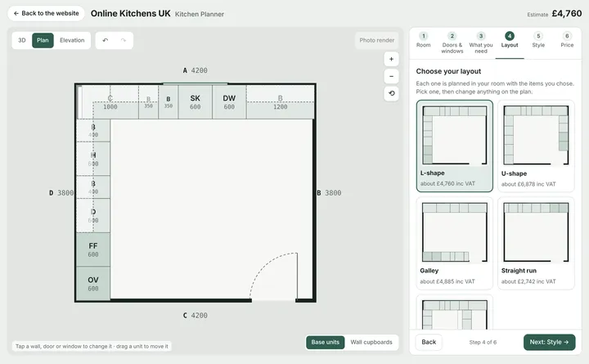Click 'about £4,885 inc VAT' price
The width and height of the screenshot is (589, 364).
[447, 281]
